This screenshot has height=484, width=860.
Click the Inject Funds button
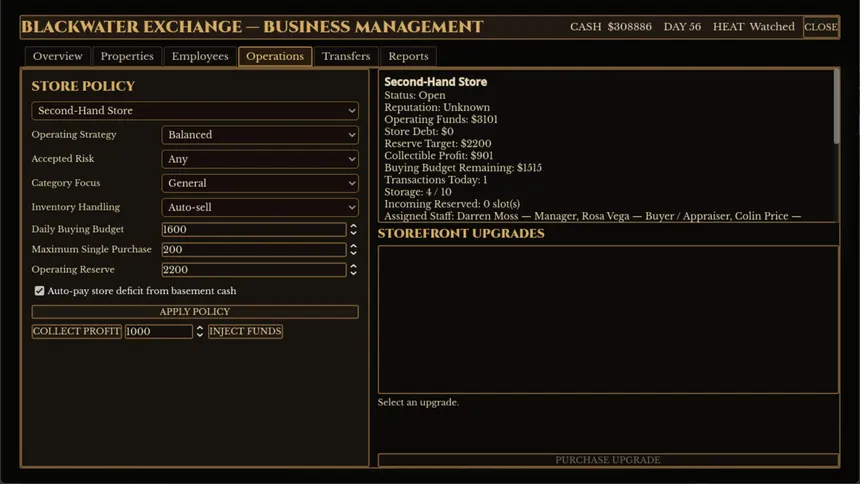coord(245,331)
